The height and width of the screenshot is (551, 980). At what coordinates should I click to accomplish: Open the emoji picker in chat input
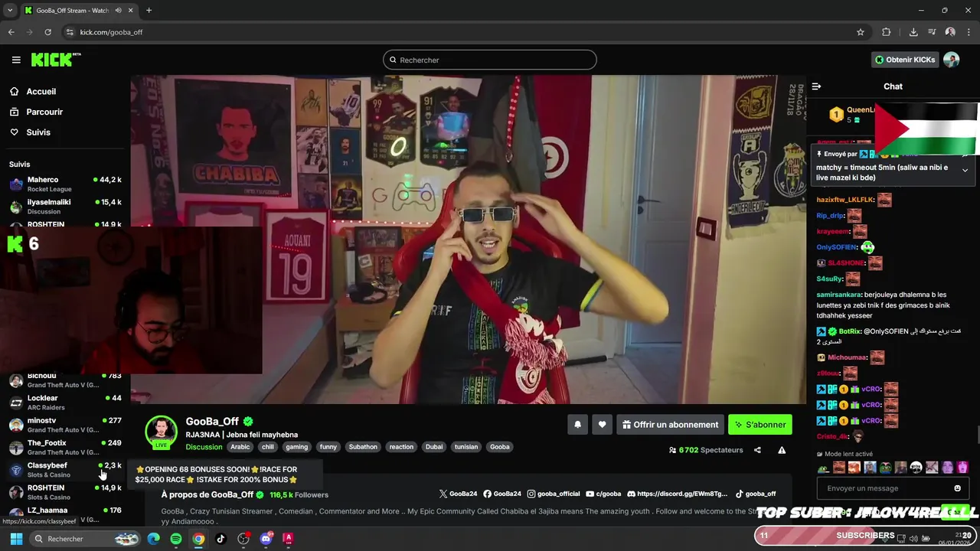click(x=957, y=488)
